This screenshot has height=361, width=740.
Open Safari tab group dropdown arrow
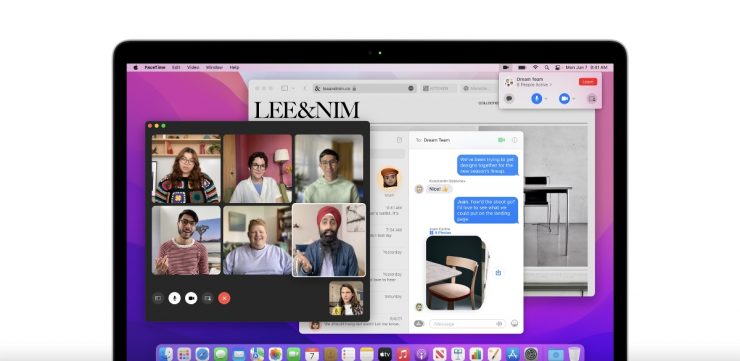coord(293,88)
